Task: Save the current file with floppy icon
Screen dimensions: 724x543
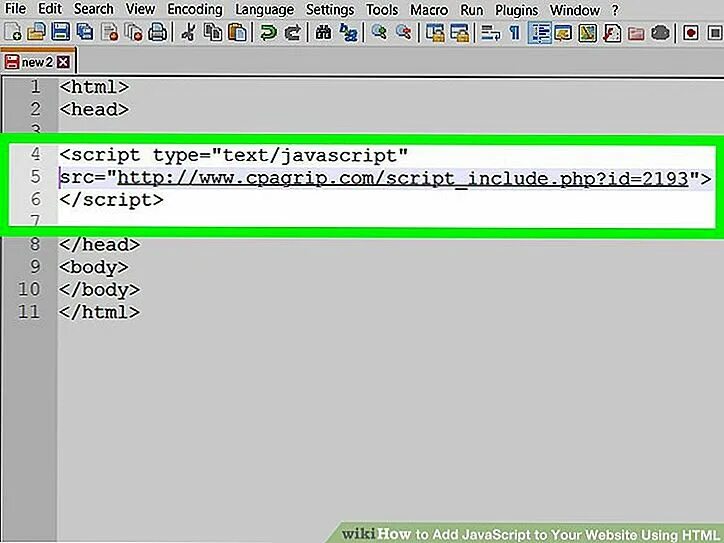Action: pyautogui.click(x=60, y=33)
